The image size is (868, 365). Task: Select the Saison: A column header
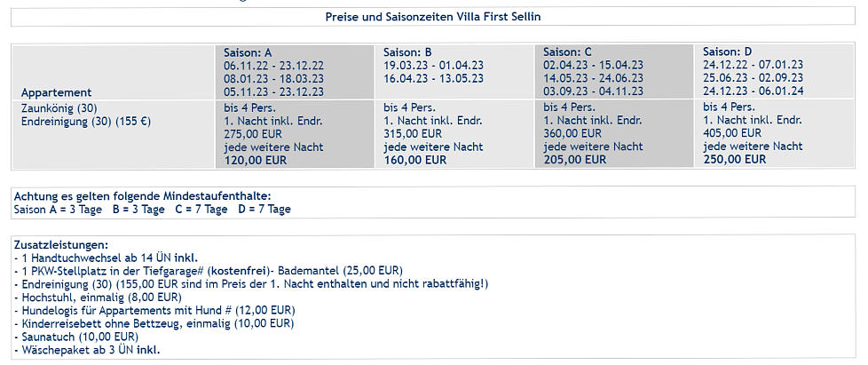coord(248,52)
